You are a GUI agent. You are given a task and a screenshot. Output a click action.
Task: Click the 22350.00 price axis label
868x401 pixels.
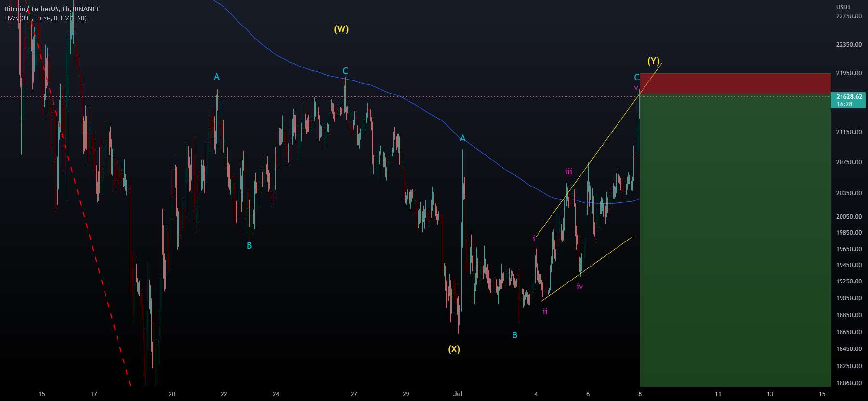pos(849,44)
